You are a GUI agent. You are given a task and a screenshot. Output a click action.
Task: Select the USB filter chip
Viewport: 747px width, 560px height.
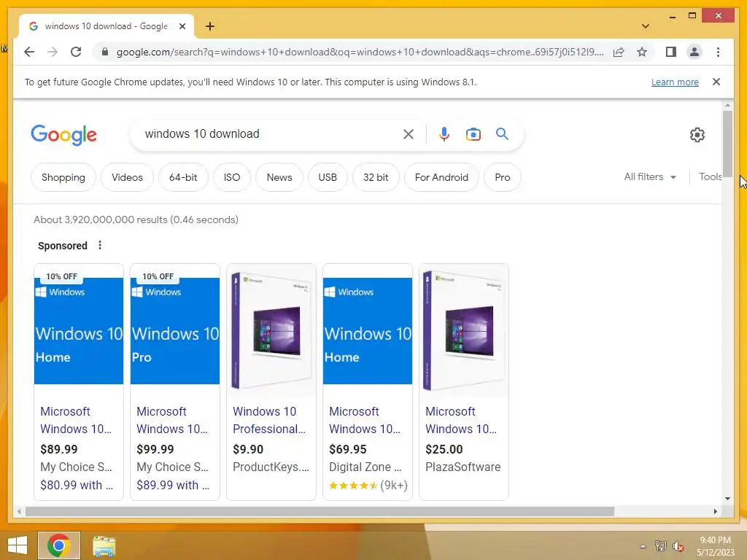328,177
